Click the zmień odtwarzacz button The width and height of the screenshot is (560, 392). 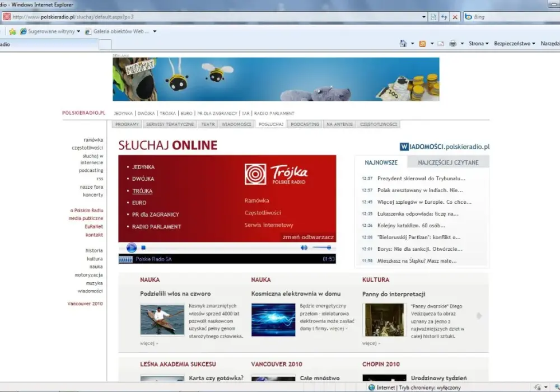point(308,237)
